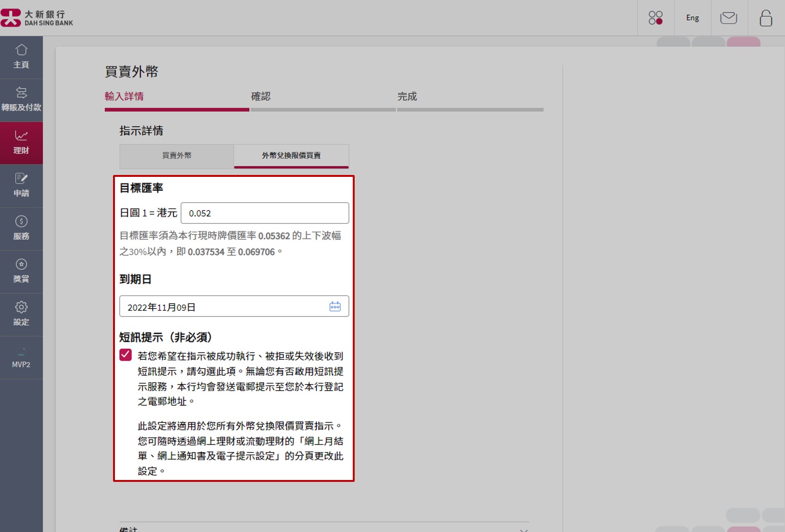785x532 pixels.
Task: Click the Dah Sing Bank logo
Action: coord(37,18)
